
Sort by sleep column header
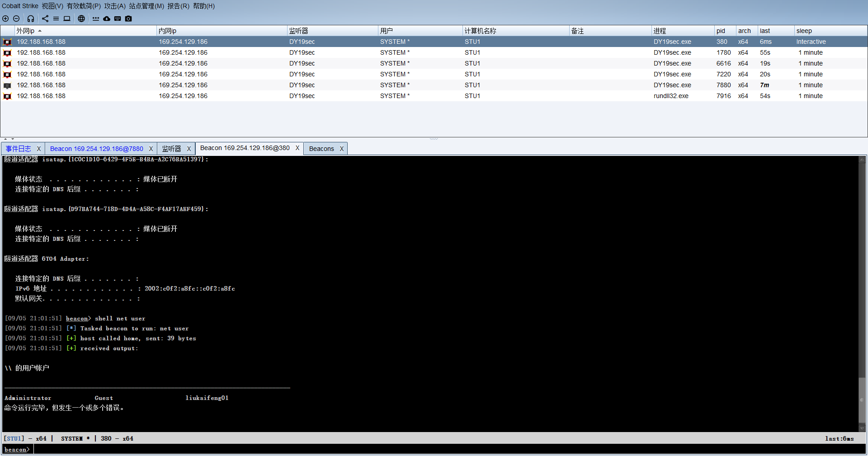click(831, 31)
